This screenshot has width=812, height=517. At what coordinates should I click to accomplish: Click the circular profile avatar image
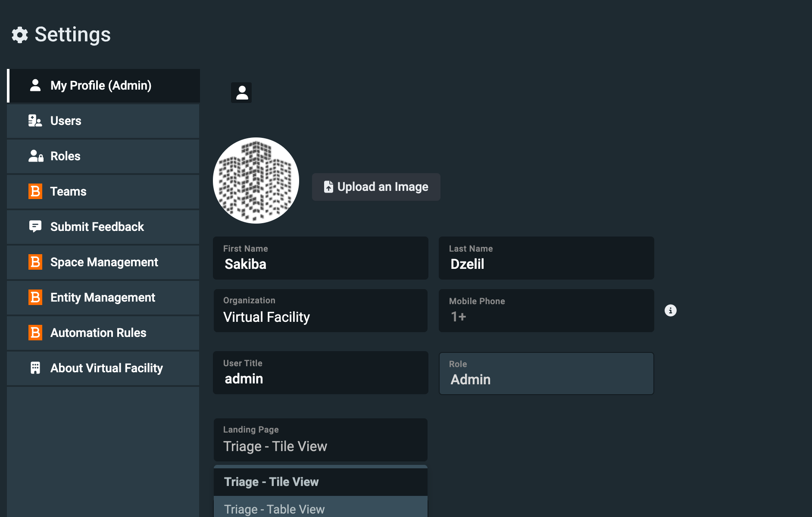256,181
